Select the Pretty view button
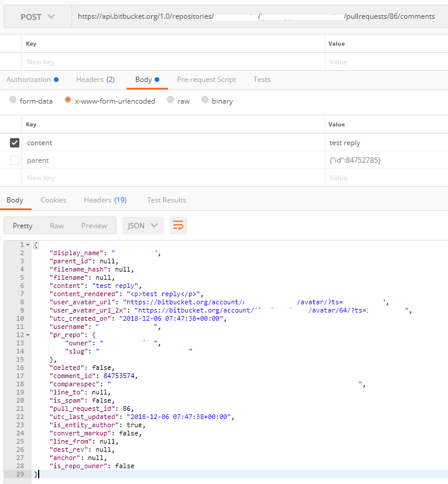The height and width of the screenshot is (484, 448). coord(23,226)
